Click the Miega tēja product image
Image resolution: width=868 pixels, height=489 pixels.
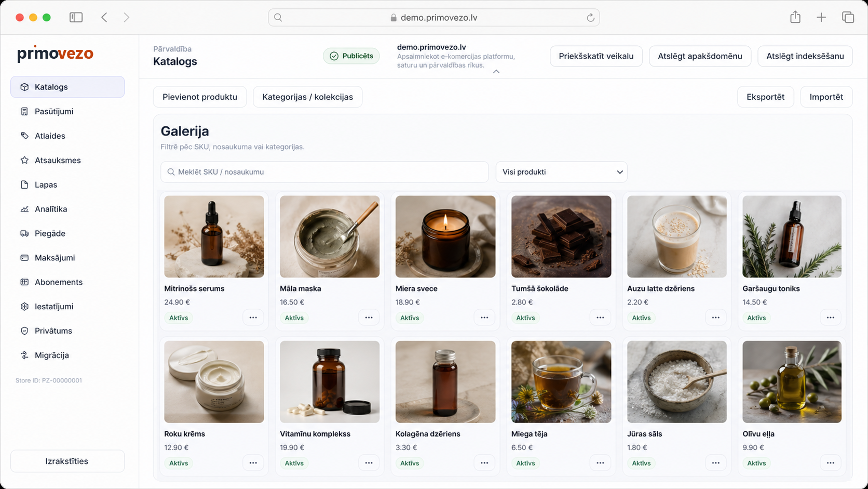561,382
